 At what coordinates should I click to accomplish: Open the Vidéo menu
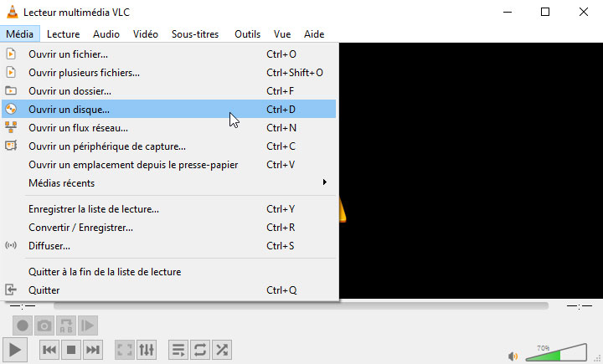pos(146,33)
